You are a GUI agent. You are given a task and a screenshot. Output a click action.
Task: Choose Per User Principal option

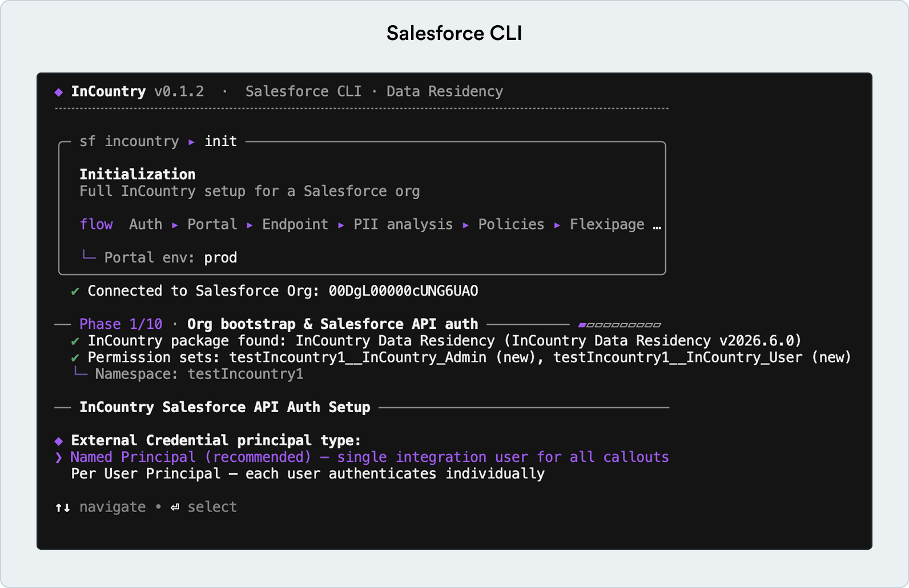tap(308, 474)
